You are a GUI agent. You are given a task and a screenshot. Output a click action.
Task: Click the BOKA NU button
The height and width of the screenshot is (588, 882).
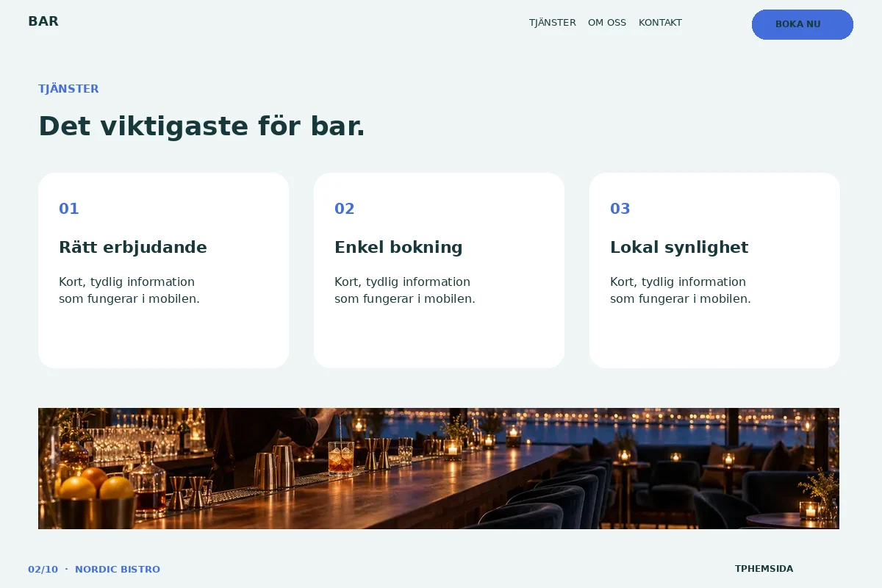(x=803, y=24)
